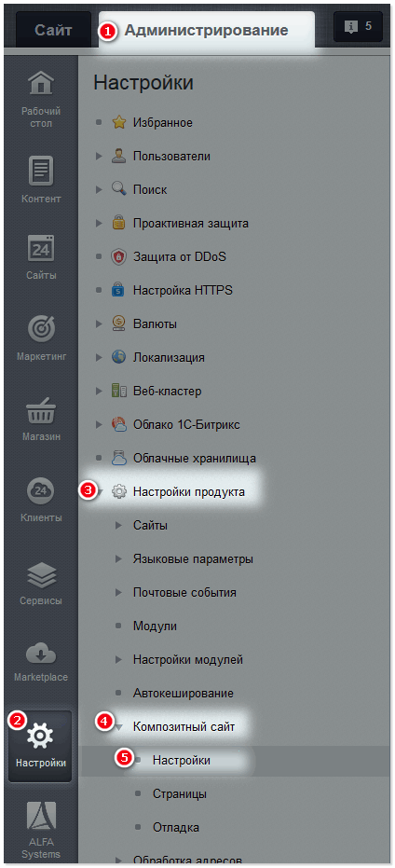Open Настройки under Композитный сайт
The image size is (395, 868).
[182, 761]
